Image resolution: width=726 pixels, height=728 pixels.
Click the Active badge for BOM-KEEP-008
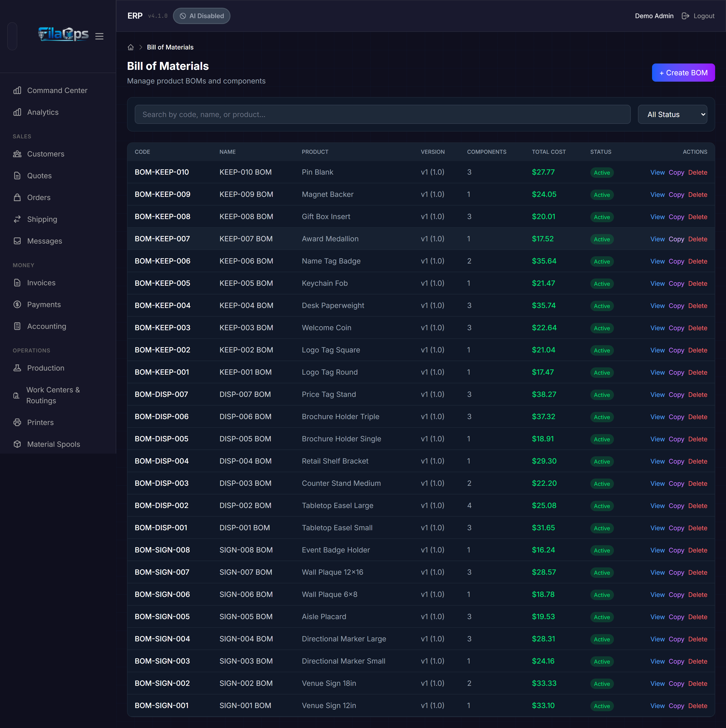pos(602,217)
